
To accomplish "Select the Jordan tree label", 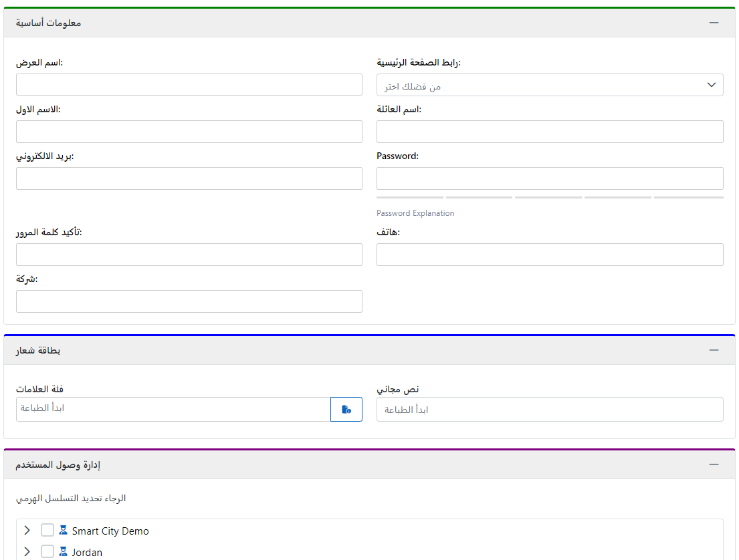I will pyautogui.click(x=87, y=553).
